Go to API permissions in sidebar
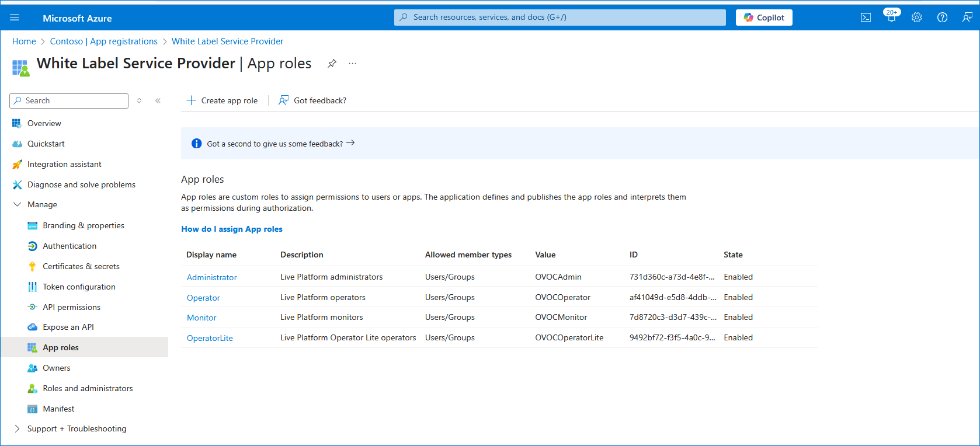The image size is (980, 446). (71, 307)
